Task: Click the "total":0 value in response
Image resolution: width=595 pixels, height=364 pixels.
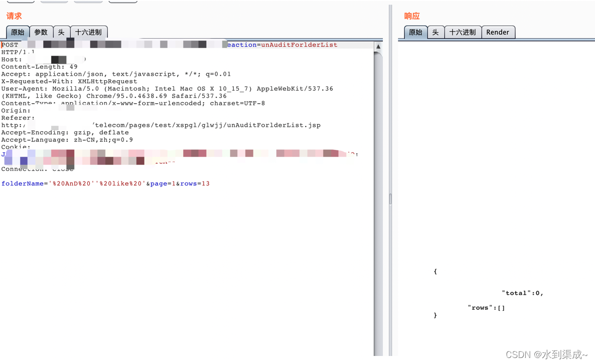Action: click(x=523, y=293)
